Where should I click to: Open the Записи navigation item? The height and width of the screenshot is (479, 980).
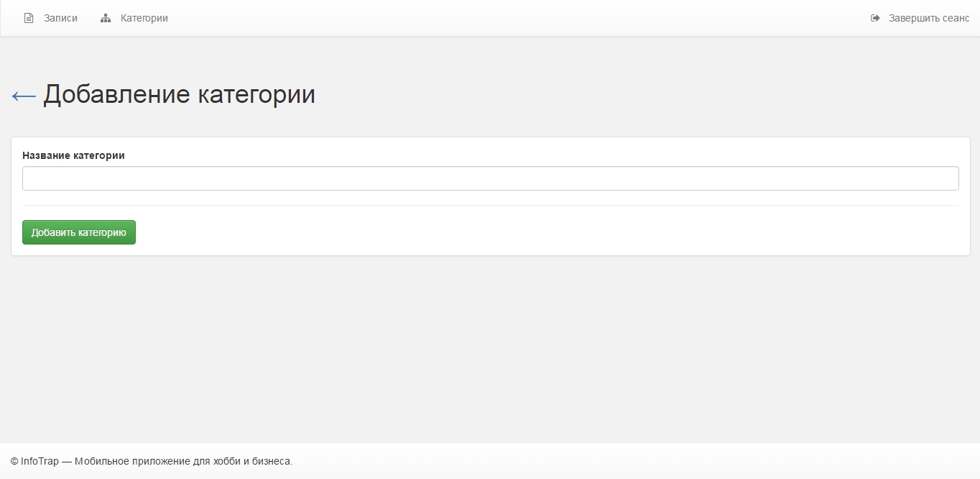coord(60,18)
